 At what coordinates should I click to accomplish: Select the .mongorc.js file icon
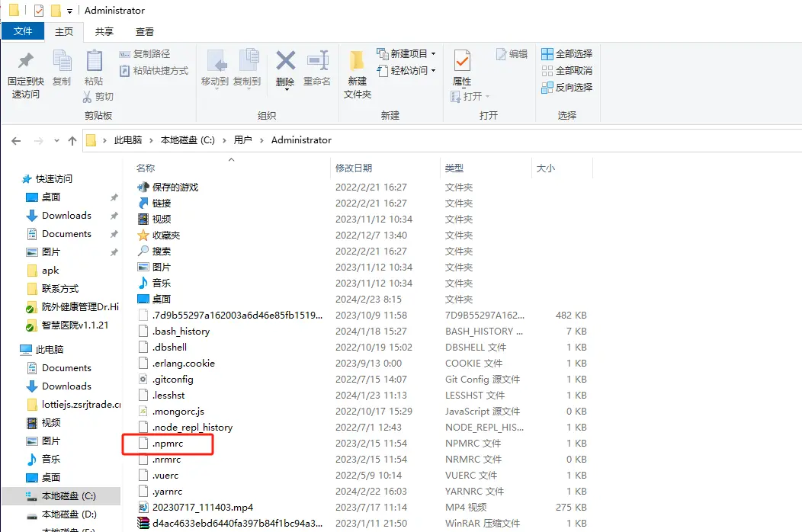pyautogui.click(x=143, y=412)
